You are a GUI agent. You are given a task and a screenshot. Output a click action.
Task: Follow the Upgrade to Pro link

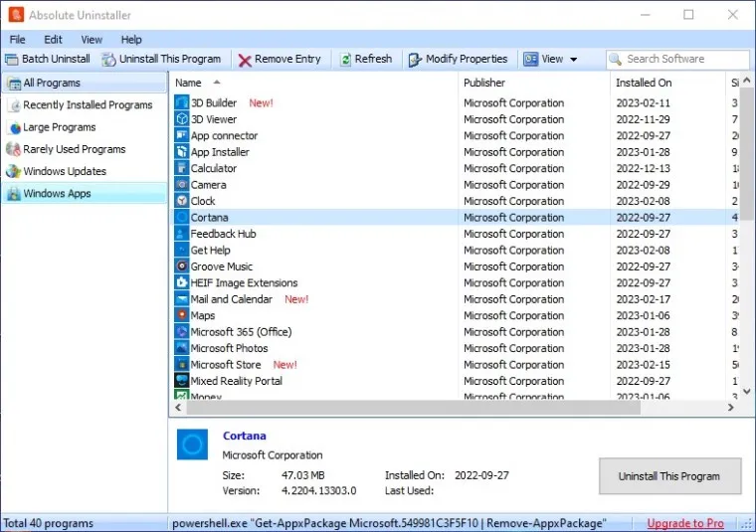[685, 523]
